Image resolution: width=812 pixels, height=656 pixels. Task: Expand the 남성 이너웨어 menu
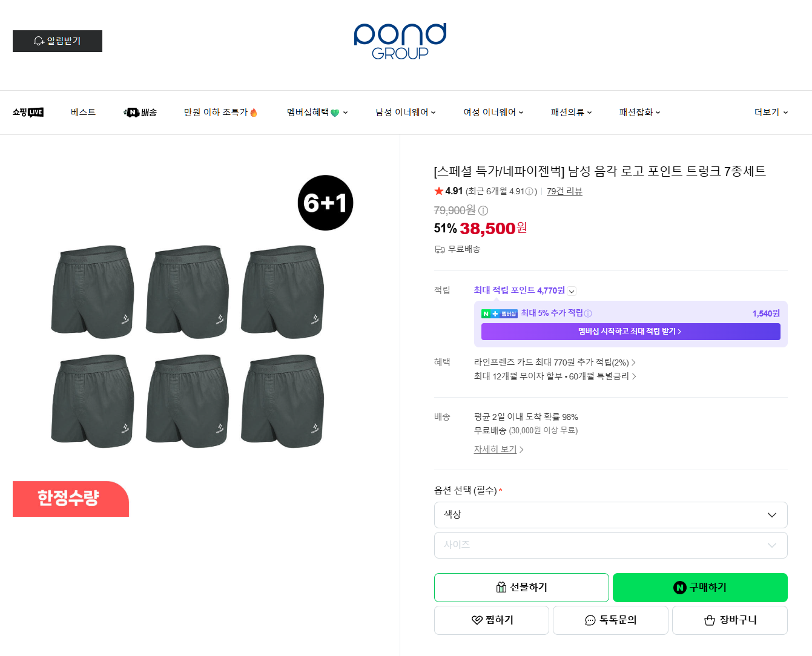point(405,112)
